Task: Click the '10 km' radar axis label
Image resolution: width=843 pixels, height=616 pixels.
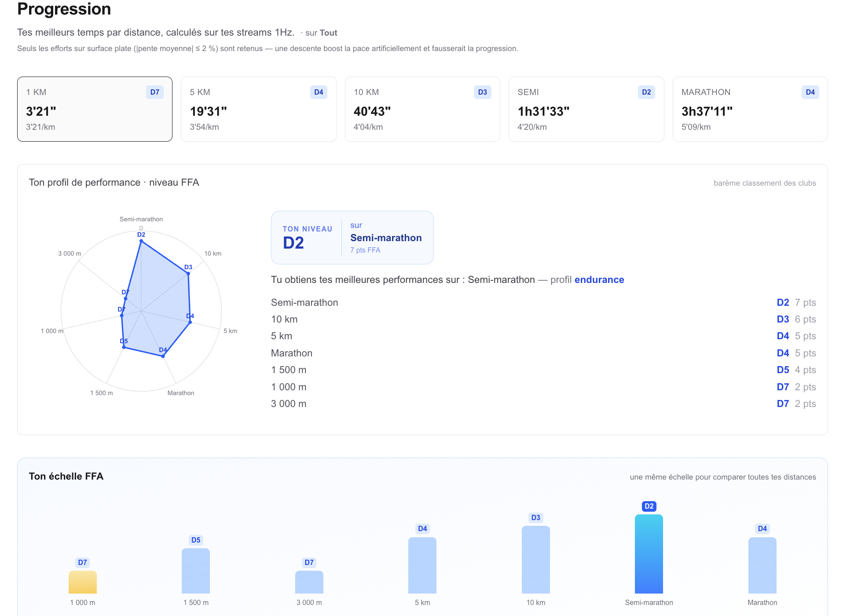Action: (213, 253)
